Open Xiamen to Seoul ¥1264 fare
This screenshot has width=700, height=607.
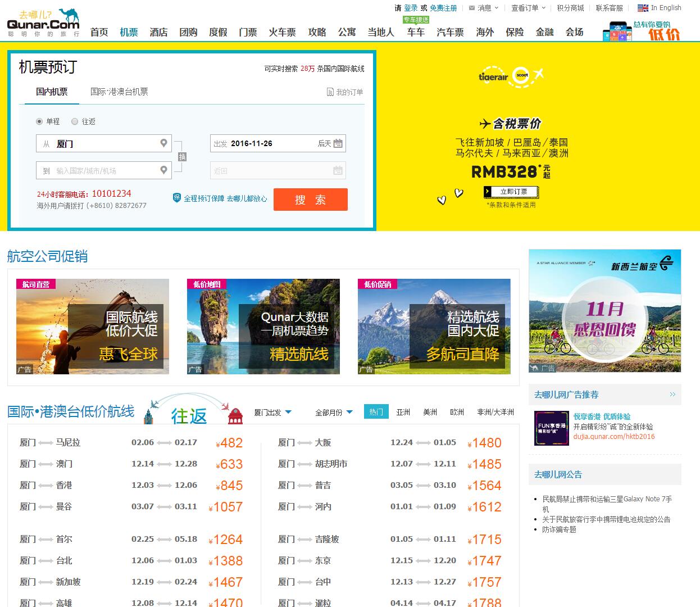131,540
